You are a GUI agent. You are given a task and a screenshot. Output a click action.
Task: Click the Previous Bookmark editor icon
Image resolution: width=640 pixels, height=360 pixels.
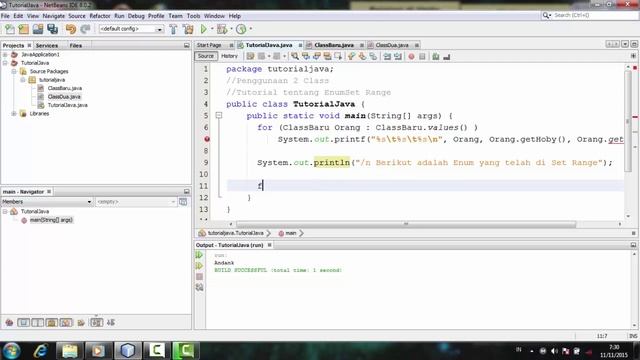[351, 56]
